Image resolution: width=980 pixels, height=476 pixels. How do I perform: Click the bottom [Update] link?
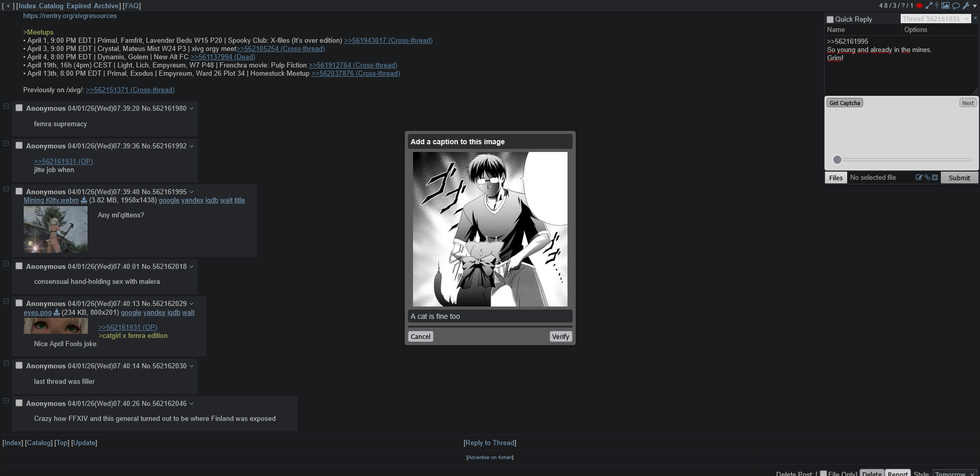[x=84, y=443]
